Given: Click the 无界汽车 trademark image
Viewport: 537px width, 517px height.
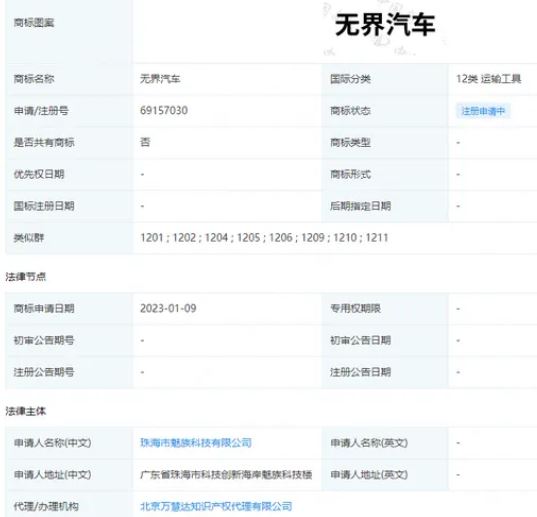Looking at the screenshot, I should (x=385, y=25).
